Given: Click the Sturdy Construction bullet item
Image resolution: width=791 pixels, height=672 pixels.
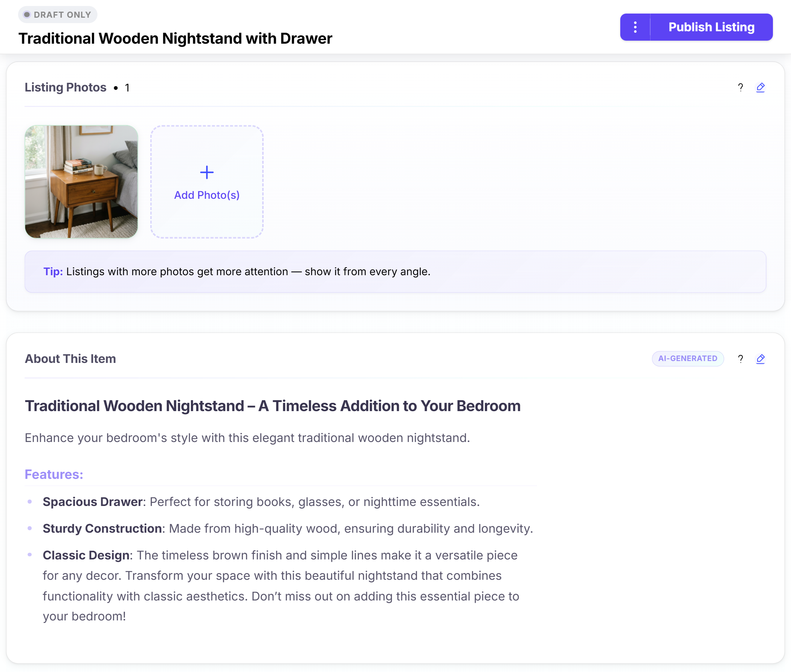Looking at the screenshot, I should 287,529.
